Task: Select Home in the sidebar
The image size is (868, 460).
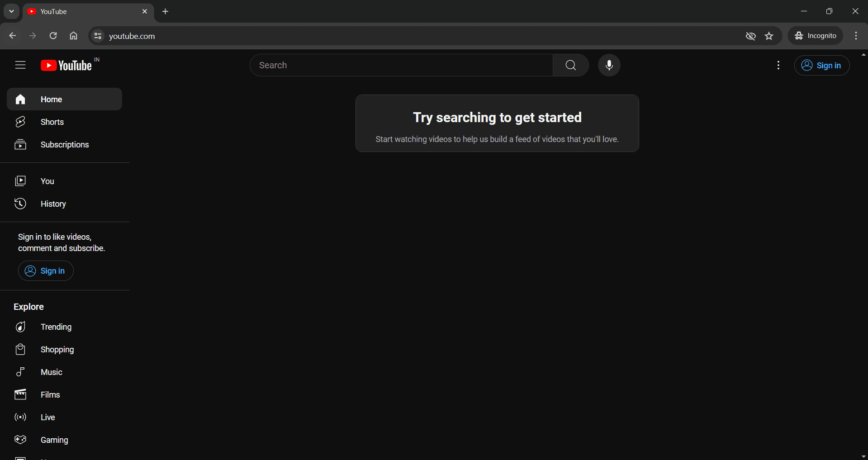Action: tap(64, 99)
